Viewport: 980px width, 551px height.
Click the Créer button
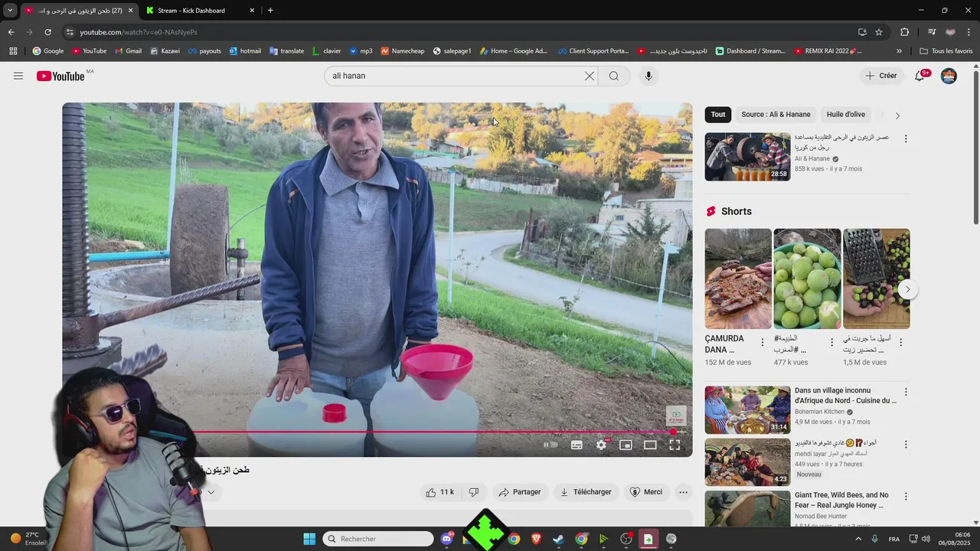(x=881, y=76)
